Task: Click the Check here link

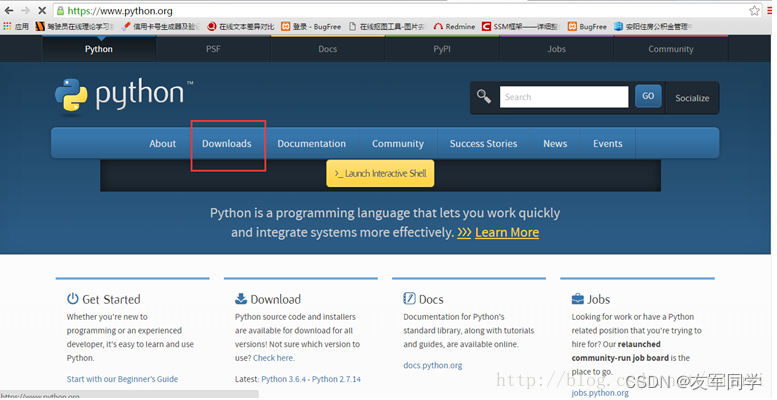Action: (x=274, y=357)
